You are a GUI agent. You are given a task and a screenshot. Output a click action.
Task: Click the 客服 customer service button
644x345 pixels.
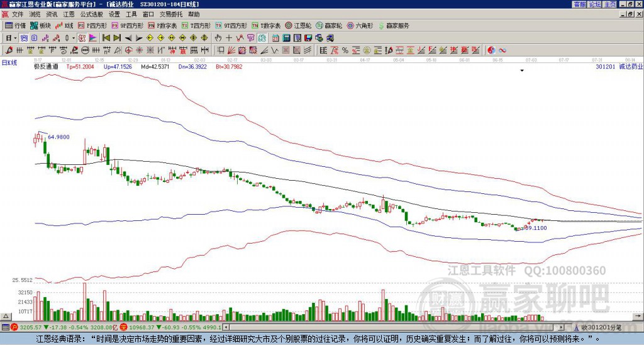[579, 4]
